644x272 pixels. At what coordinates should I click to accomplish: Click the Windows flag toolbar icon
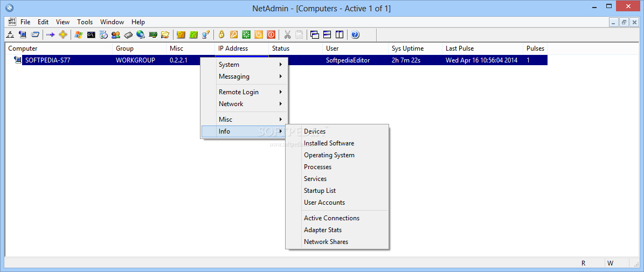[x=79, y=34]
